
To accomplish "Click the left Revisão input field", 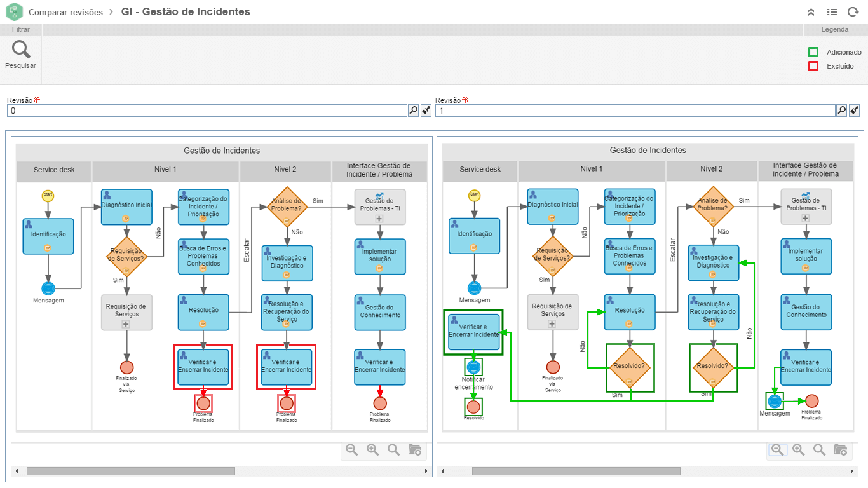I will [207, 111].
